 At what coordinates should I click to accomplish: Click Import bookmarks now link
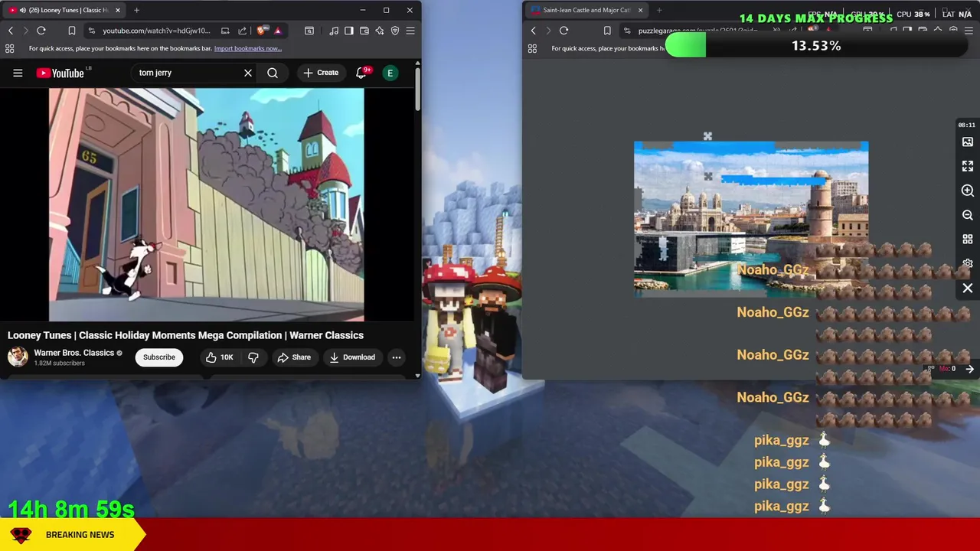(x=247, y=48)
